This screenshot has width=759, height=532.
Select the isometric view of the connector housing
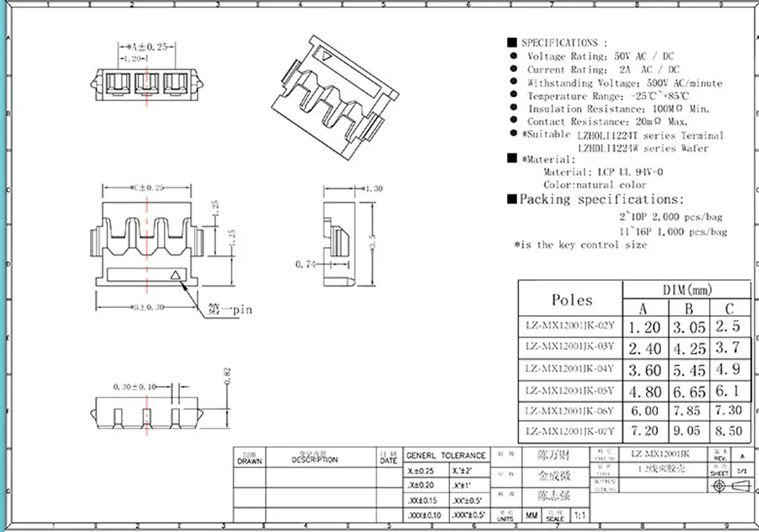335,97
